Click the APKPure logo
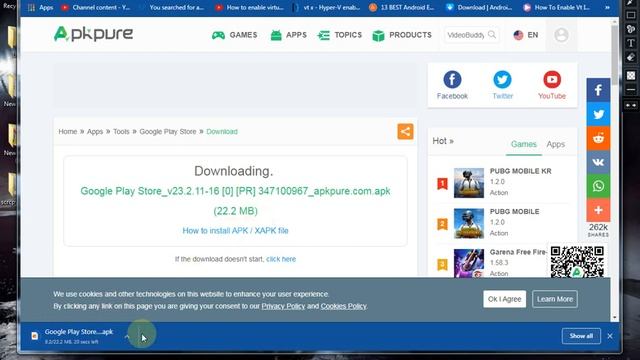This screenshot has width=640, height=360. click(x=93, y=34)
